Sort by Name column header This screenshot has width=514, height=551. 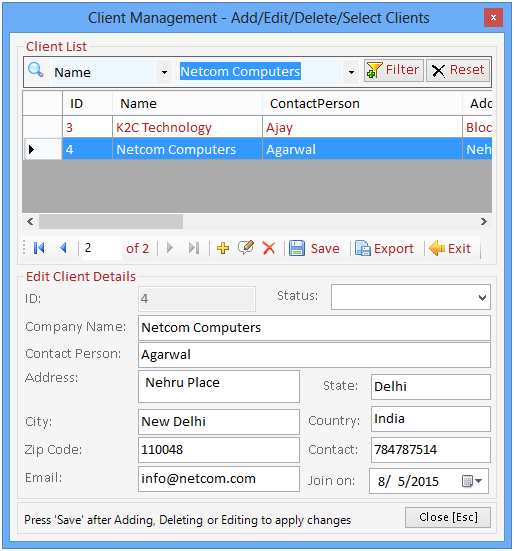187,103
